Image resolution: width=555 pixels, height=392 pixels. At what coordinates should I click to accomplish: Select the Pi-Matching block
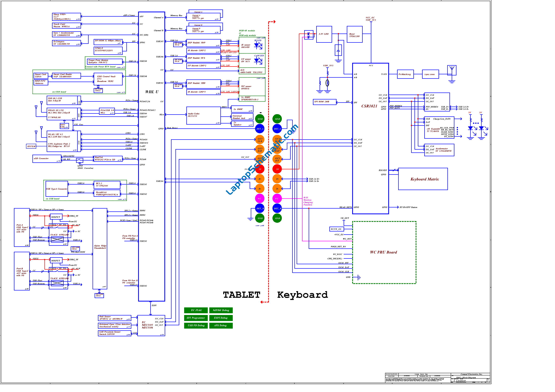(x=405, y=74)
